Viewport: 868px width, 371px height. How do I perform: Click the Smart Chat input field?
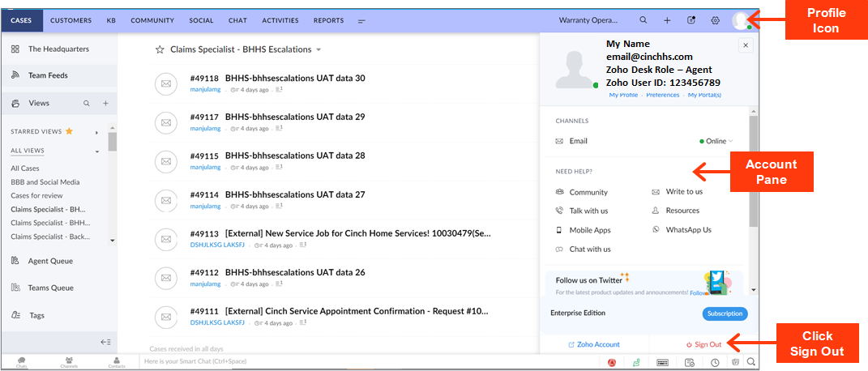tap(370, 361)
